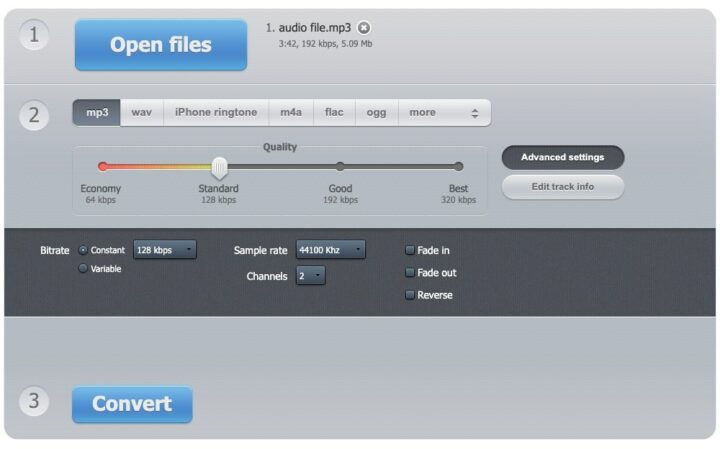The height and width of the screenshot is (449, 720).
Task: Toggle the Advanced settings button
Action: (x=562, y=157)
